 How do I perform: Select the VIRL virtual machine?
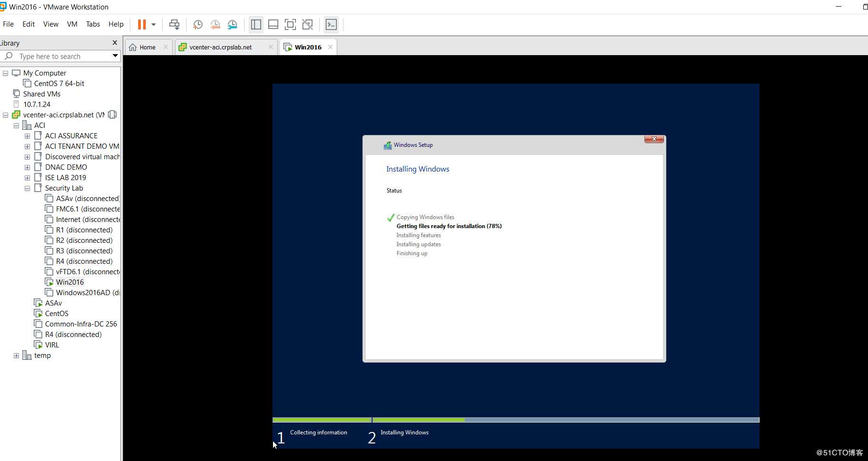click(x=52, y=345)
